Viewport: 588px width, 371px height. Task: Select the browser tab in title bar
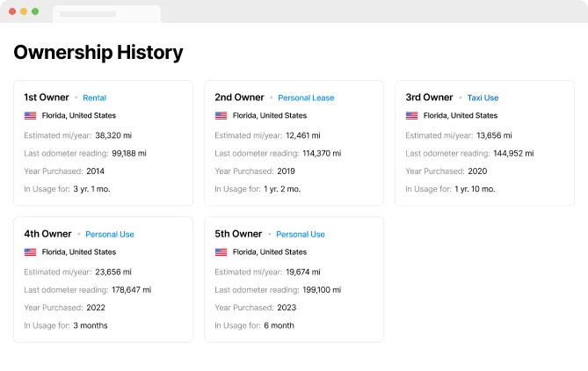coord(105,14)
